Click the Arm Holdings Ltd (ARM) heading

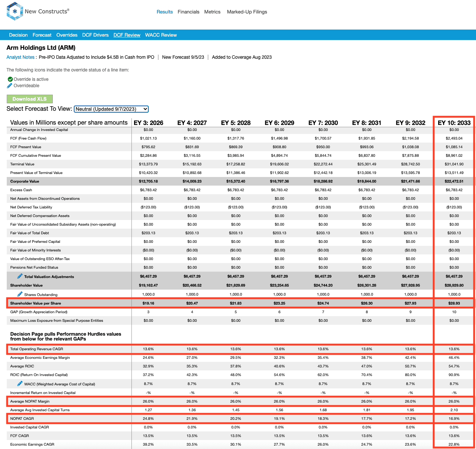click(41, 48)
